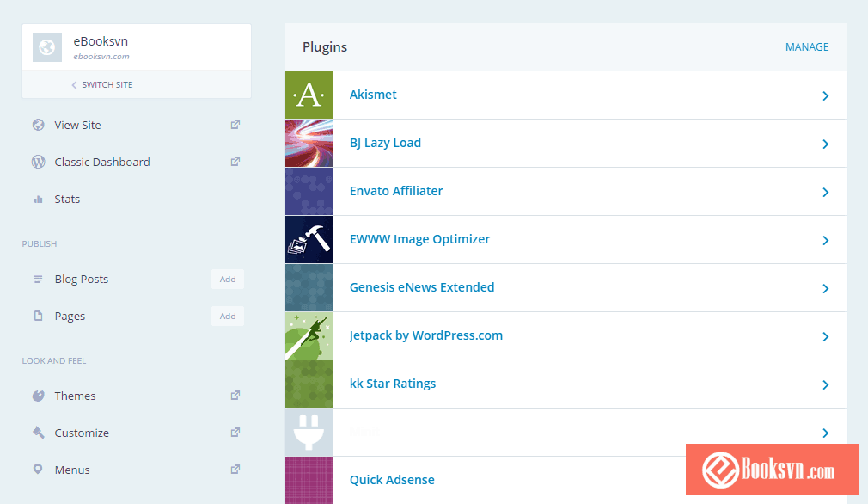
Task: Expand the Akismet plugin row chevron
Action: click(825, 95)
